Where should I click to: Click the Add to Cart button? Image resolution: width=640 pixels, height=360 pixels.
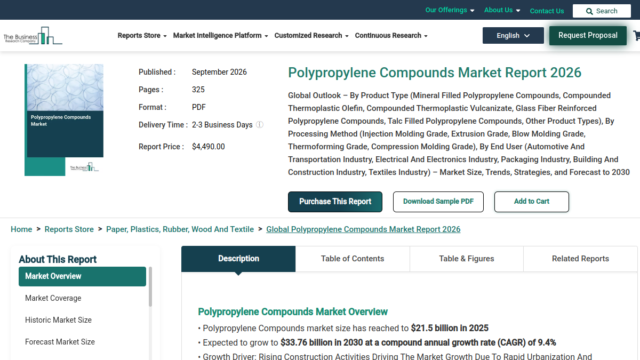(531, 202)
